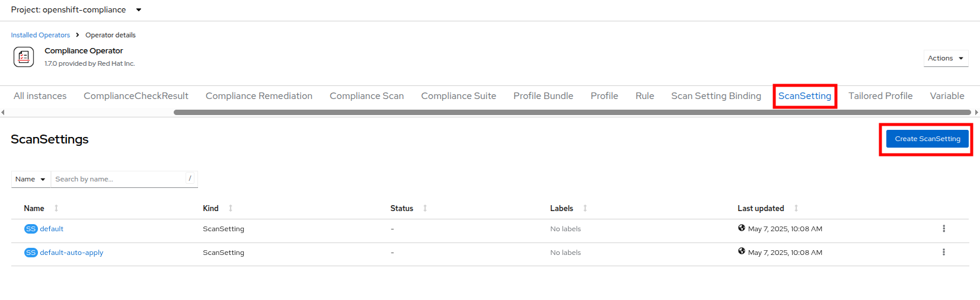Click the horizontal tab scrollbar

pyautogui.click(x=572, y=112)
